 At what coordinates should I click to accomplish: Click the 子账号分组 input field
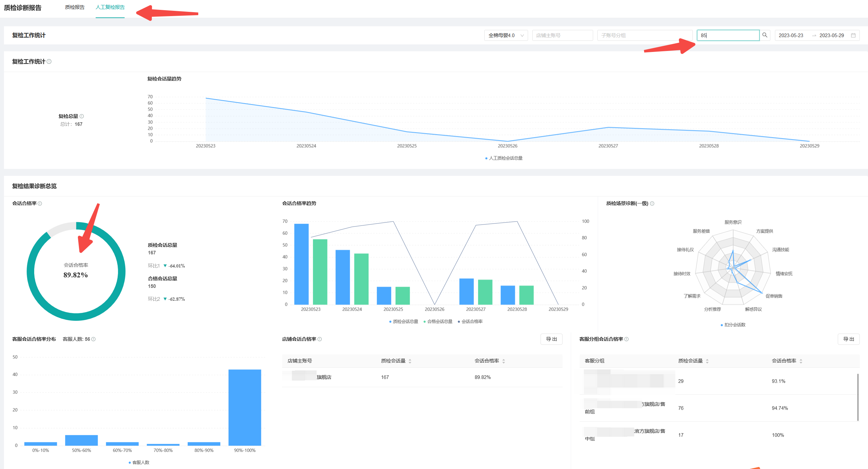[x=645, y=35]
